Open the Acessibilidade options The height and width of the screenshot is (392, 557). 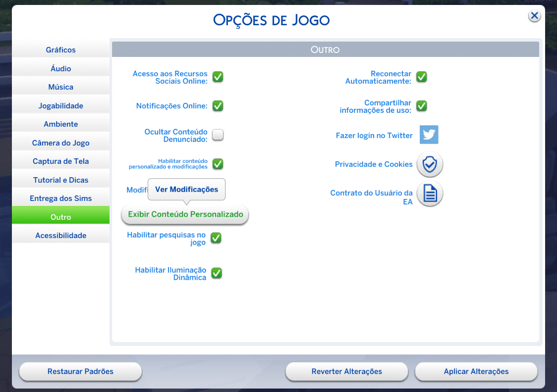coord(60,235)
